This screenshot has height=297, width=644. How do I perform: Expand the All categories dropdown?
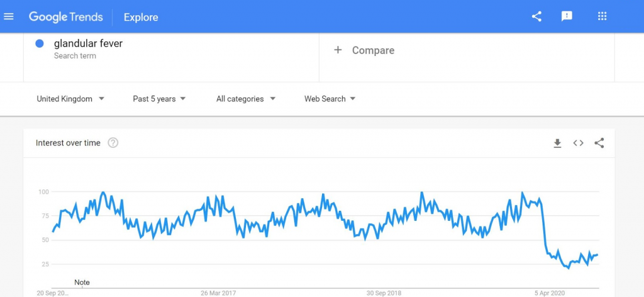tap(246, 99)
